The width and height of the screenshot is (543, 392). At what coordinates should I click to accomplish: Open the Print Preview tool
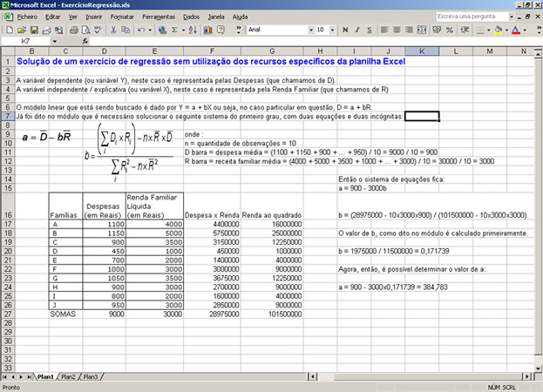(86, 30)
